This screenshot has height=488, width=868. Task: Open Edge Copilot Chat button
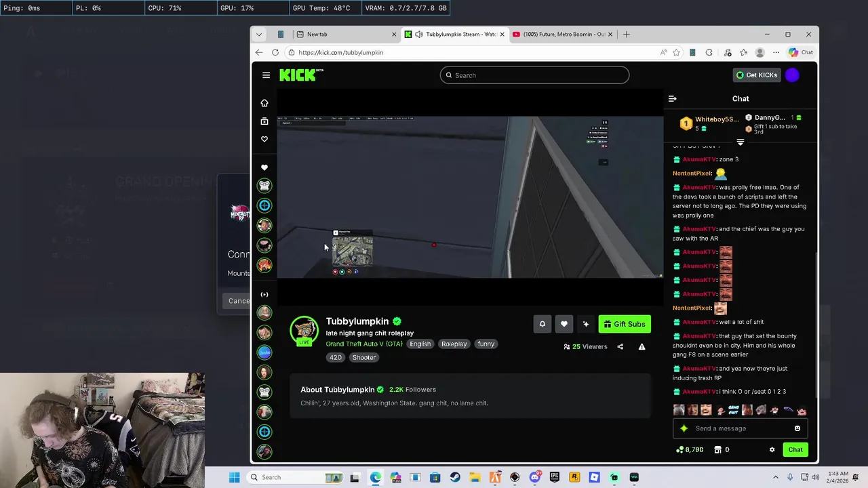point(801,52)
